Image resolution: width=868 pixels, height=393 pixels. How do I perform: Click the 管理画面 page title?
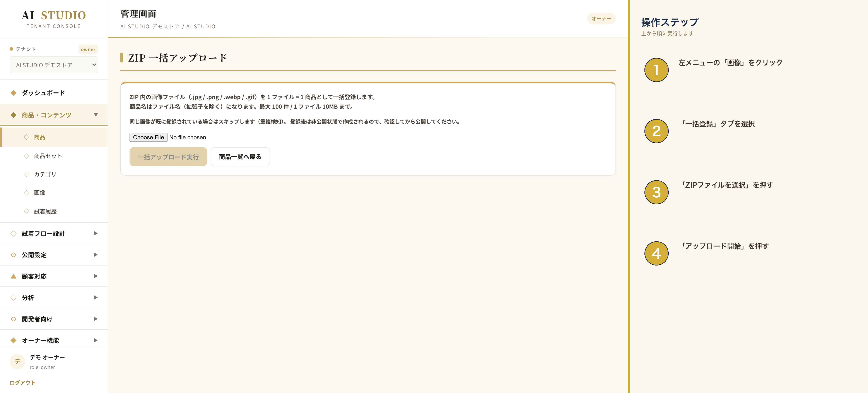point(138,14)
